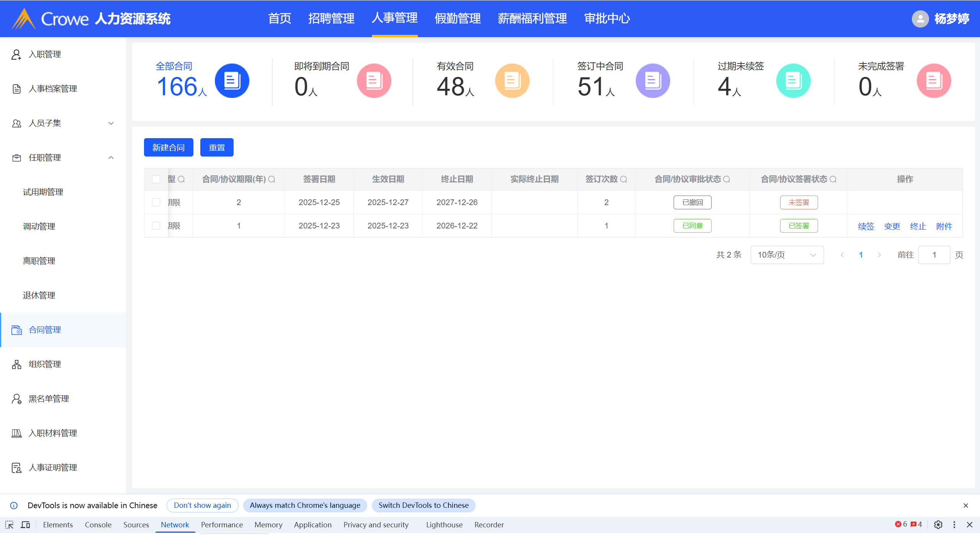Click the user avatar icon
The height and width of the screenshot is (535, 980).
[x=920, y=19]
